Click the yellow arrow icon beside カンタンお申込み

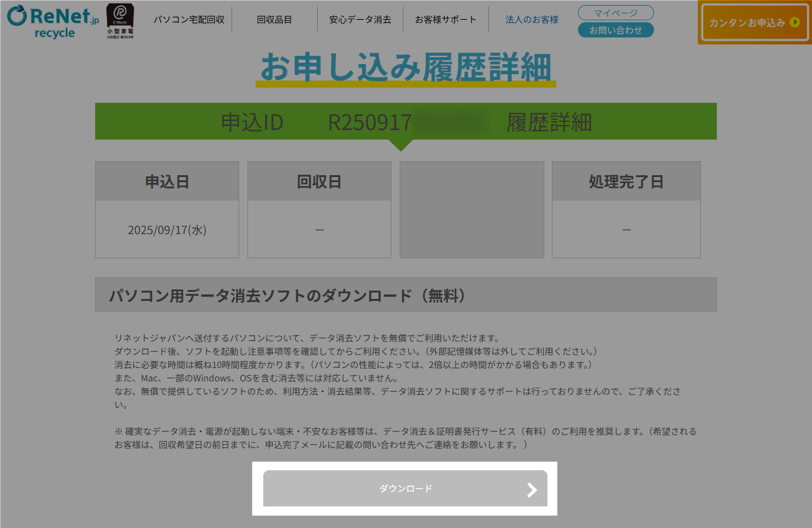tap(794, 23)
